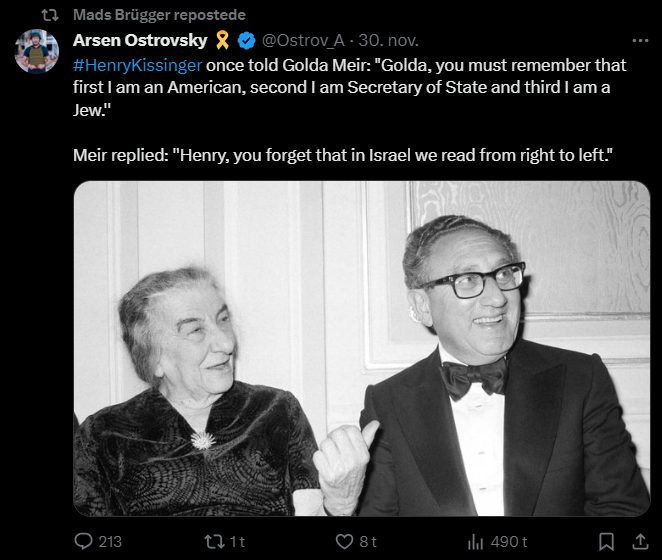Open the black-and-white photo attachment
This screenshot has width=662, height=560.
click(x=361, y=348)
